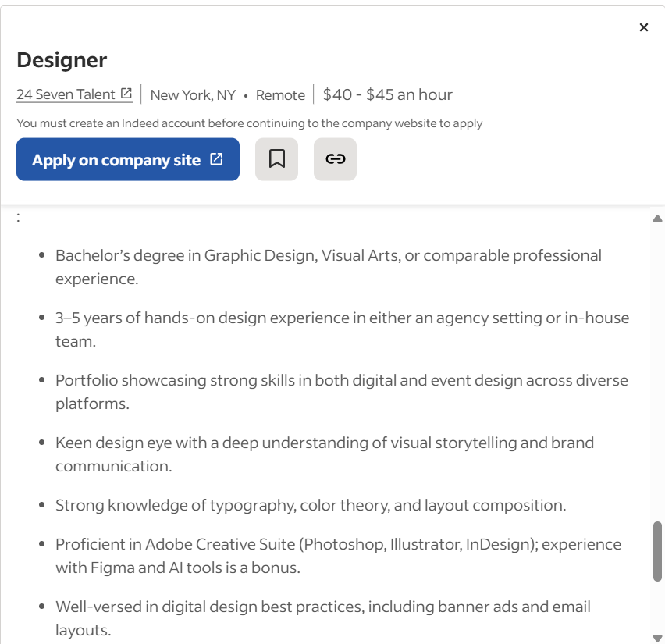Click the scrollbar up arrow

point(657,219)
